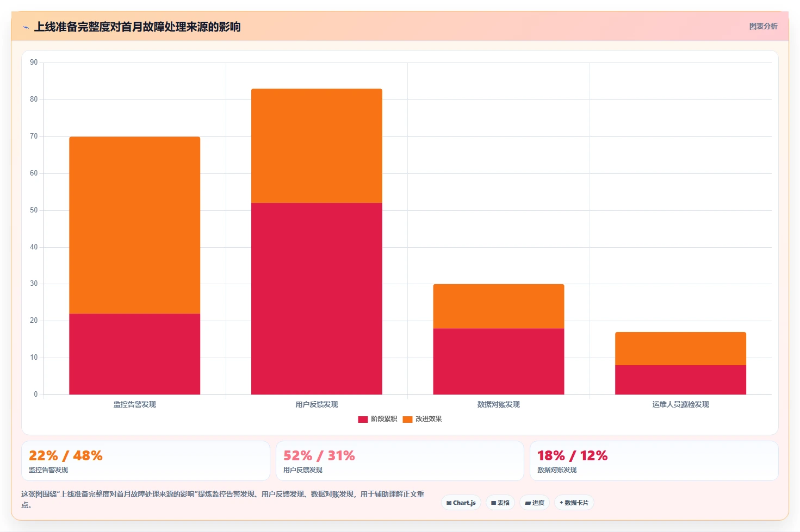Click the red segment of 监控告警发现 bar
The image size is (800, 532).
click(135, 354)
